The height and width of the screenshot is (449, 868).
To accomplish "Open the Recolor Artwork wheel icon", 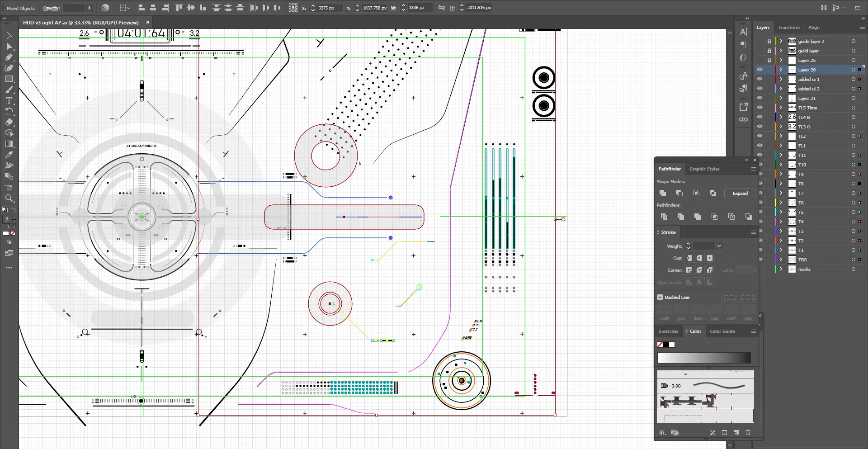I will click(x=105, y=8).
